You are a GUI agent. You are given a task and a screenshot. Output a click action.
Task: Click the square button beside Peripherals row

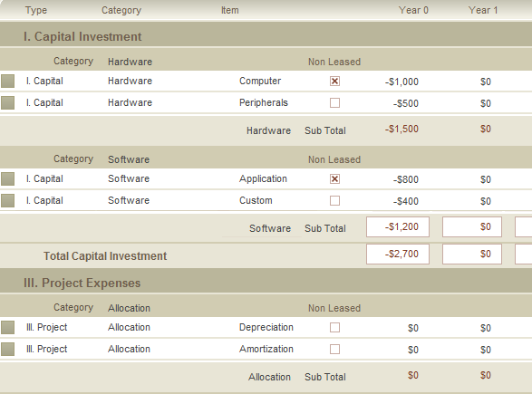[x=7, y=103]
